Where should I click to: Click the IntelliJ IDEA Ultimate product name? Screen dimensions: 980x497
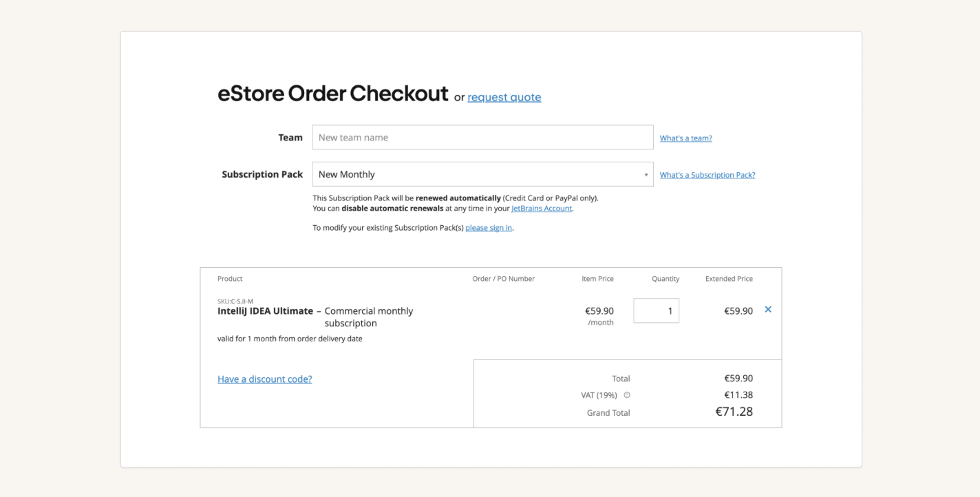(x=265, y=311)
